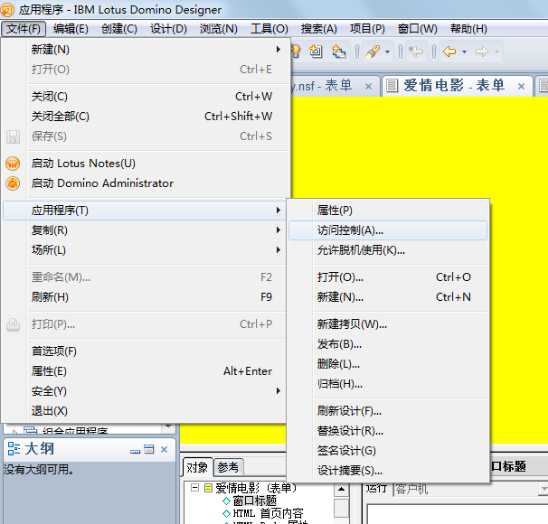Close the 爱情电影 - 表单 tab

[x=521, y=86]
